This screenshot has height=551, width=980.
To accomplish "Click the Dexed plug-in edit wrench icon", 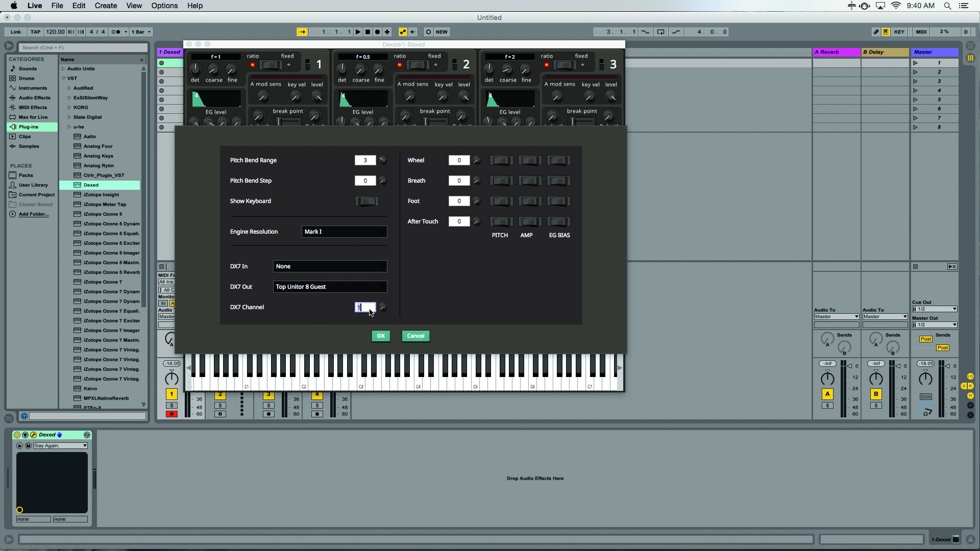I will (x=33, y=435).
